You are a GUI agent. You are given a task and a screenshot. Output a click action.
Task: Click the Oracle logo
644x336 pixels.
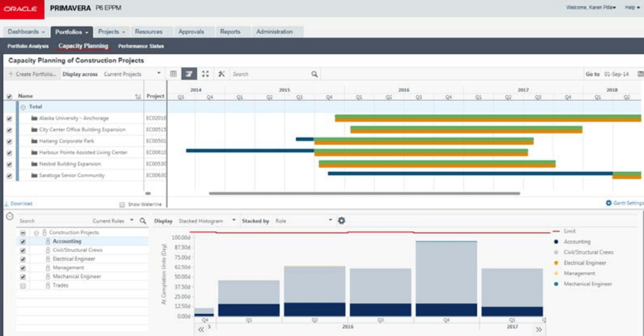(x=22, y=9)
